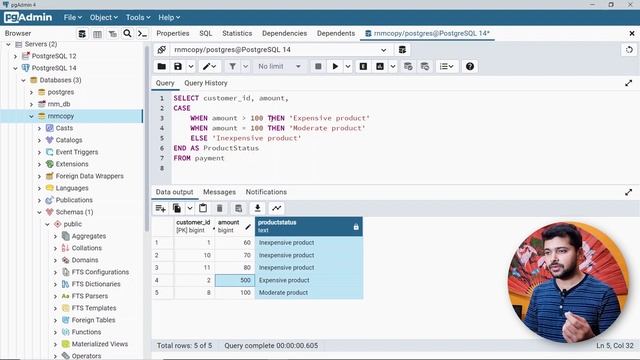Click the Explain query icon
640x360 pixels.
coord(363,66)
